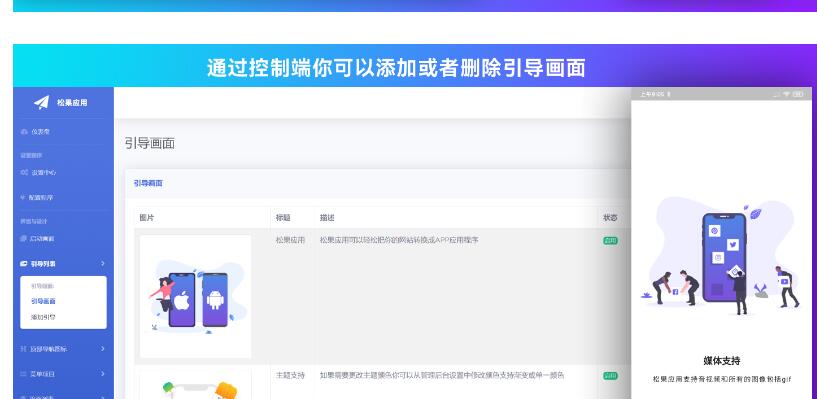Click phone preview text mentioning gif
This screenshot has height=399, width=817.
point(722,379)
